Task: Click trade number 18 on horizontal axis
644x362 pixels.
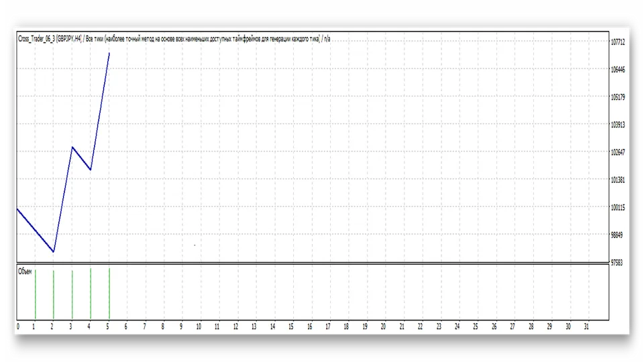Action: pos(346,326)
